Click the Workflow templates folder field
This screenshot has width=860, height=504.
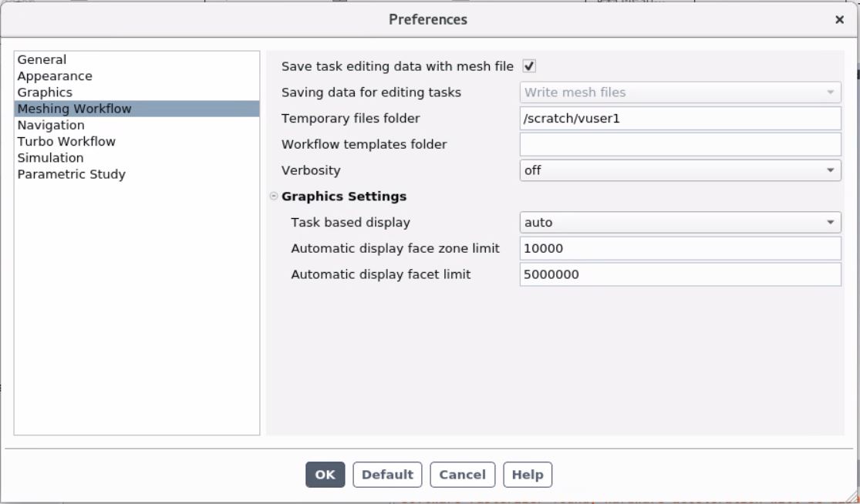point(681,144)
